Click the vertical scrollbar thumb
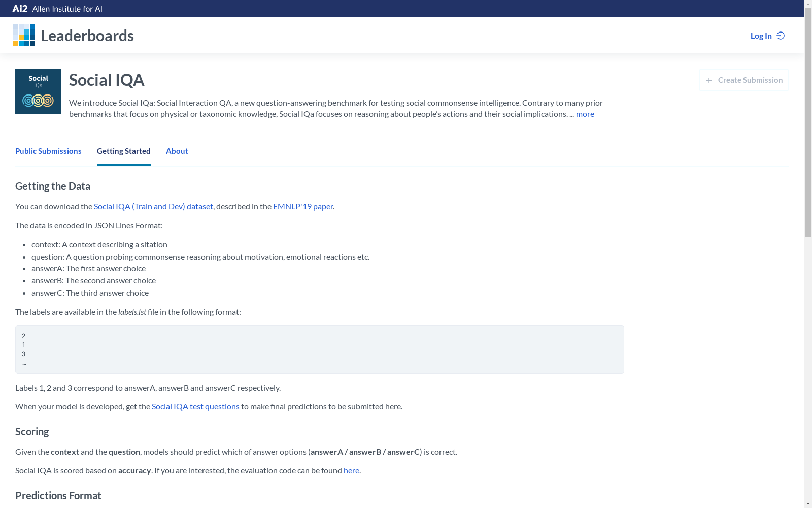This screenshot has height=508, width=812. click(x=808, y=122)
